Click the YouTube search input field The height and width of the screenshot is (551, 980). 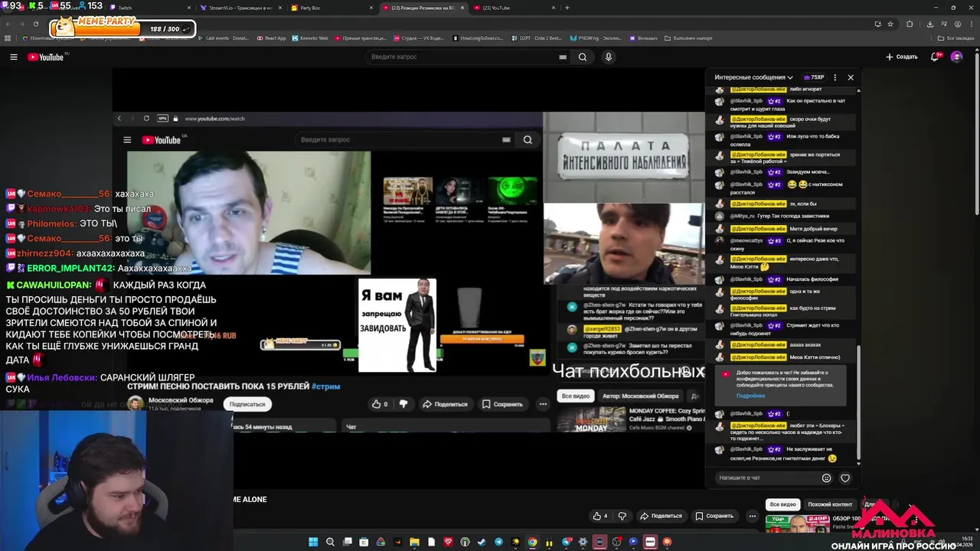(x=461, y=57)
